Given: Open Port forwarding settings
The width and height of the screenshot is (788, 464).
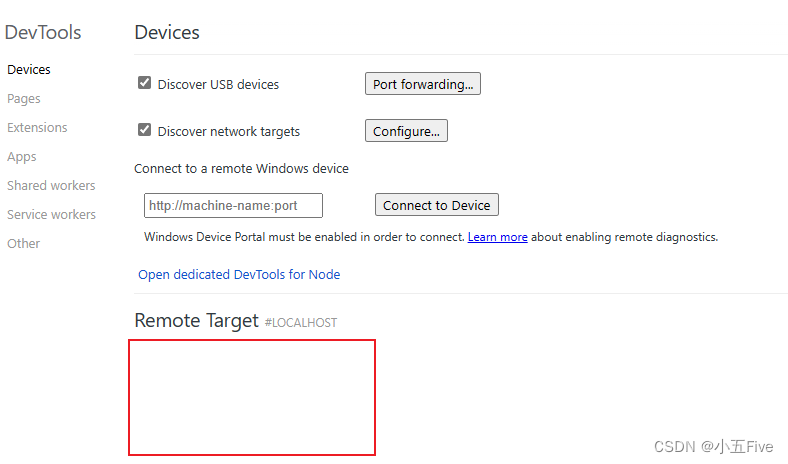Looking at the screenshot, I should point(423,83).
